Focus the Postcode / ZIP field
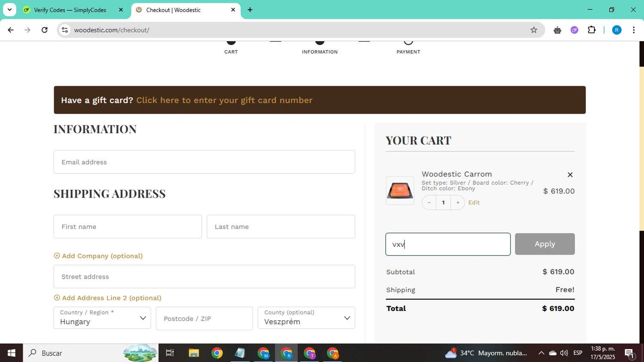This screenshot has height=362, width=644. click(x=204, y=319)
